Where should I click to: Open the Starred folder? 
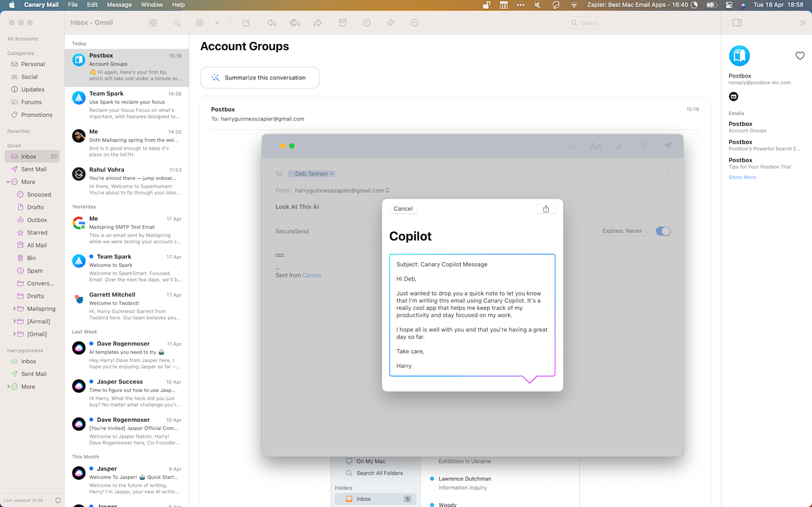pos(37,233)
